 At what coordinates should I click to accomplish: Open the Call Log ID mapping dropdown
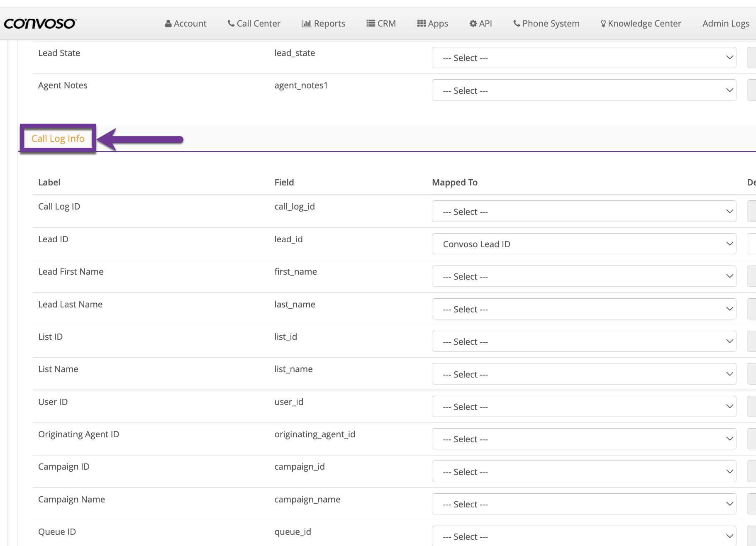click(x=584, y=212)
